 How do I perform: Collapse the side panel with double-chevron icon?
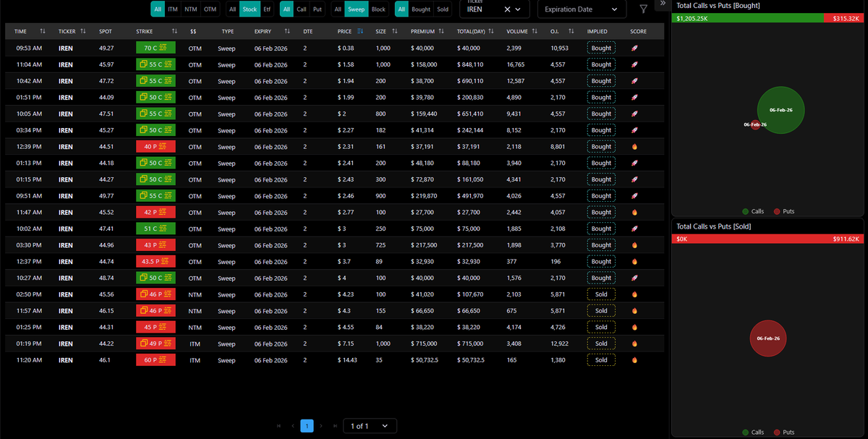point(663,4)
